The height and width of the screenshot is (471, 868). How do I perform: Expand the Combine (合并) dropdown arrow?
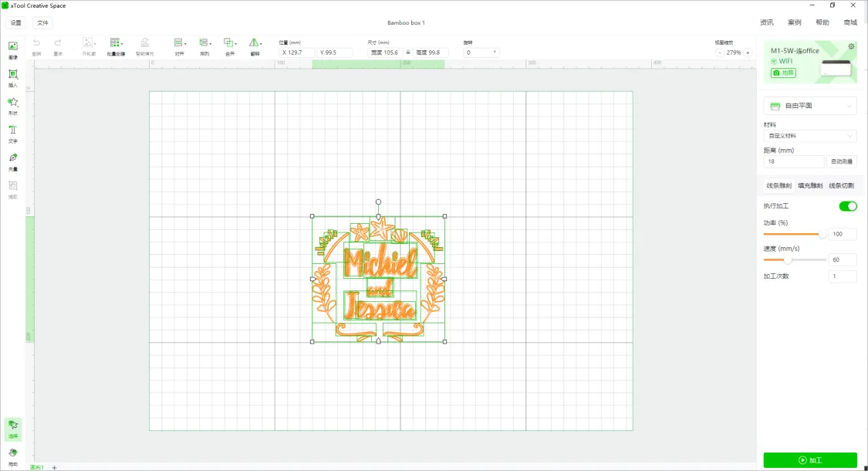pyautogui.click(x=236, y=44)
